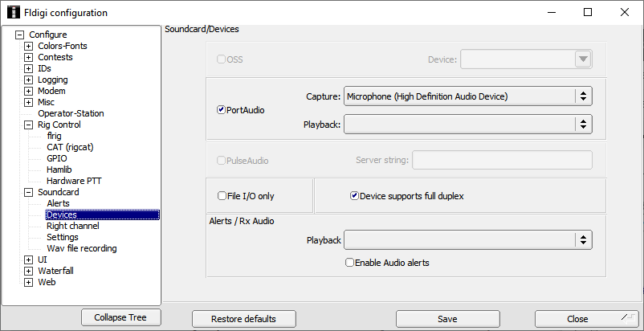Select Right channel in the tree
The height and width of the screenshot is (331, 644).
point(72,226)
